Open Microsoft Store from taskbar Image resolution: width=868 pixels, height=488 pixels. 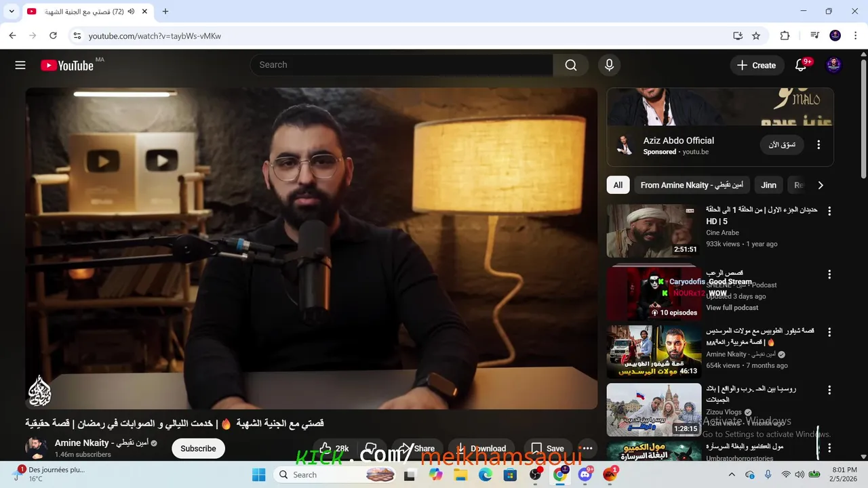[x=510, y=474]
